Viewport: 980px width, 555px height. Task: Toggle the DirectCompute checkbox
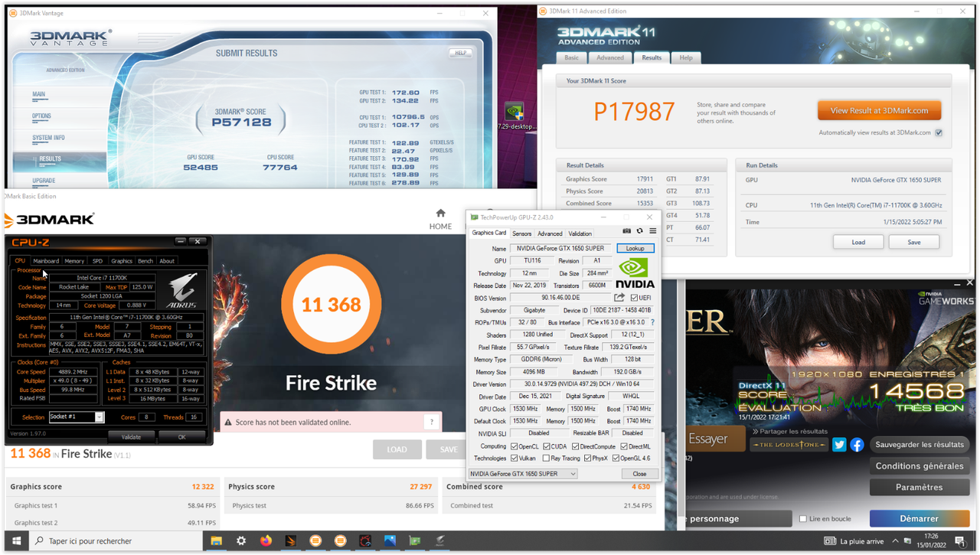[575, 446]
